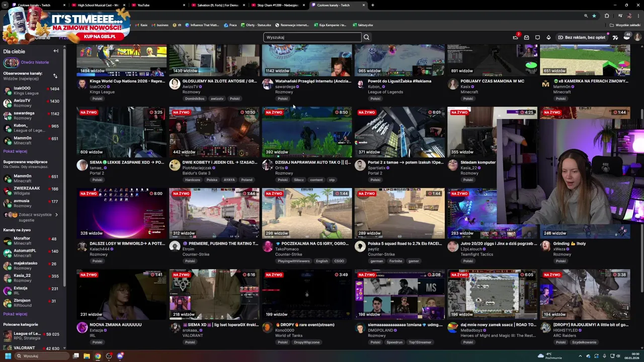Open a new Chrome tab with plus
This screenshot has height=362, width=644.
372,5
